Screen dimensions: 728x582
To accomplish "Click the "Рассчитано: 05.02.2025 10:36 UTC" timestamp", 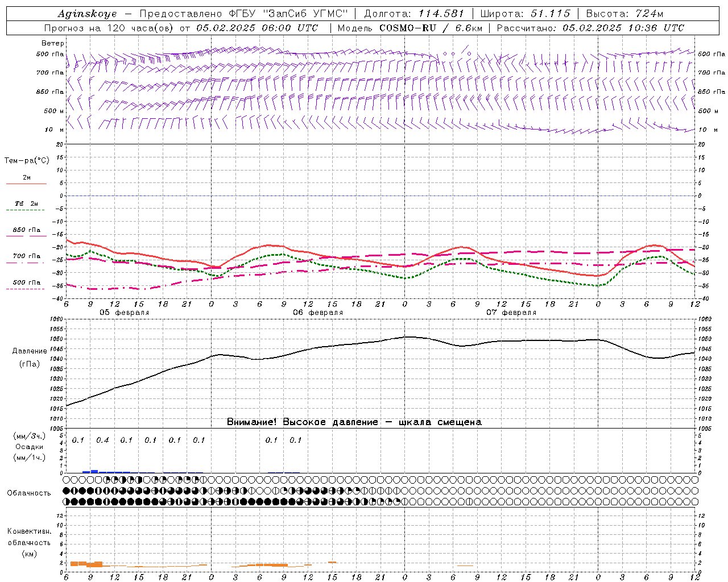I will coord(590,28).
